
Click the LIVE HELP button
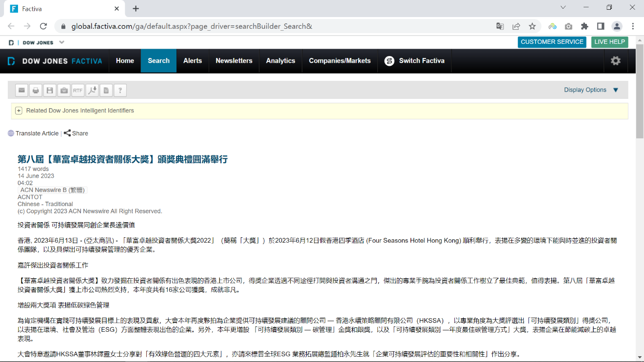tap(609, 42)
